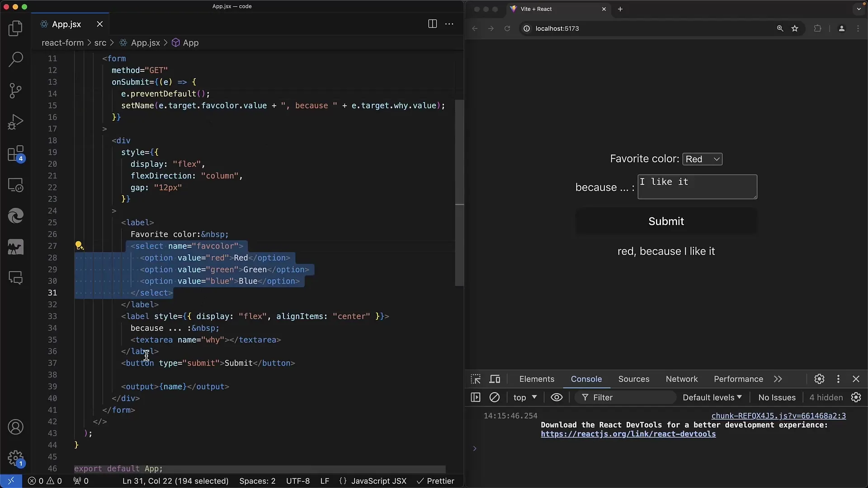Split the editor to the right
Viewport: 868px width, 488px height.
click(x=432, y=24)
